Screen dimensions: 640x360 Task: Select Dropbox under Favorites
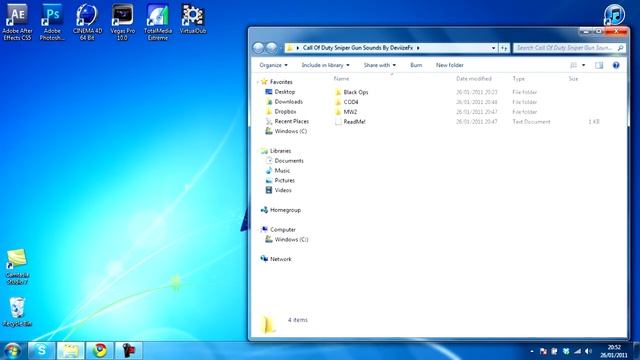[x=281, y=111]
